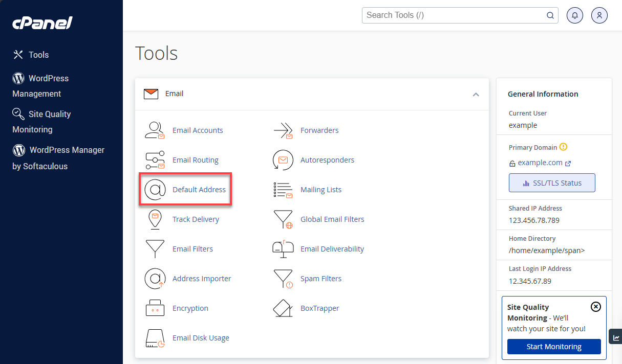Check SSL/TLS Status

pyautogui.click(x=552, y=183)
